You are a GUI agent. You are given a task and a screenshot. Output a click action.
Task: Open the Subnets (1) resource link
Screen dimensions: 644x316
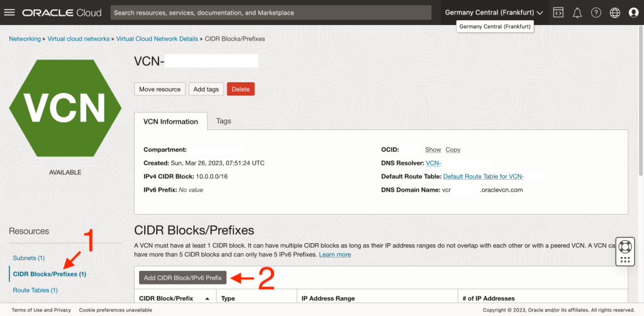tap(28, 258)
